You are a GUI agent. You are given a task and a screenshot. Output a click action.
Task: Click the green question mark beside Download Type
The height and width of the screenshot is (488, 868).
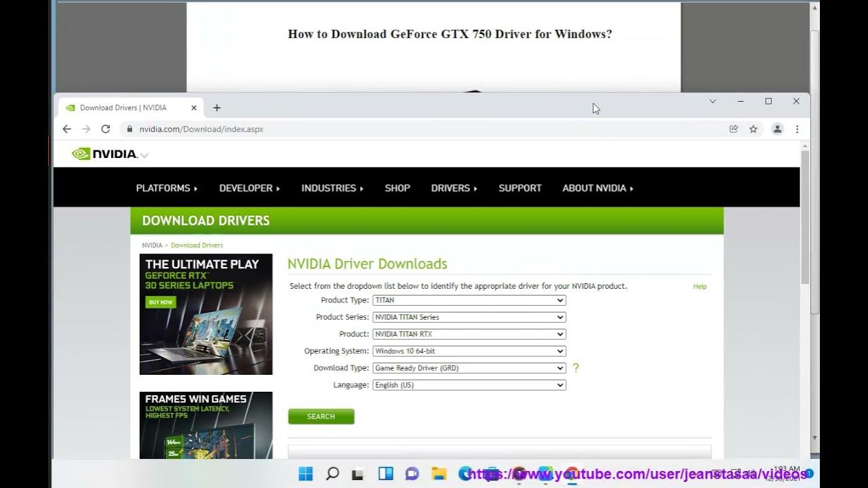point(576,368)
